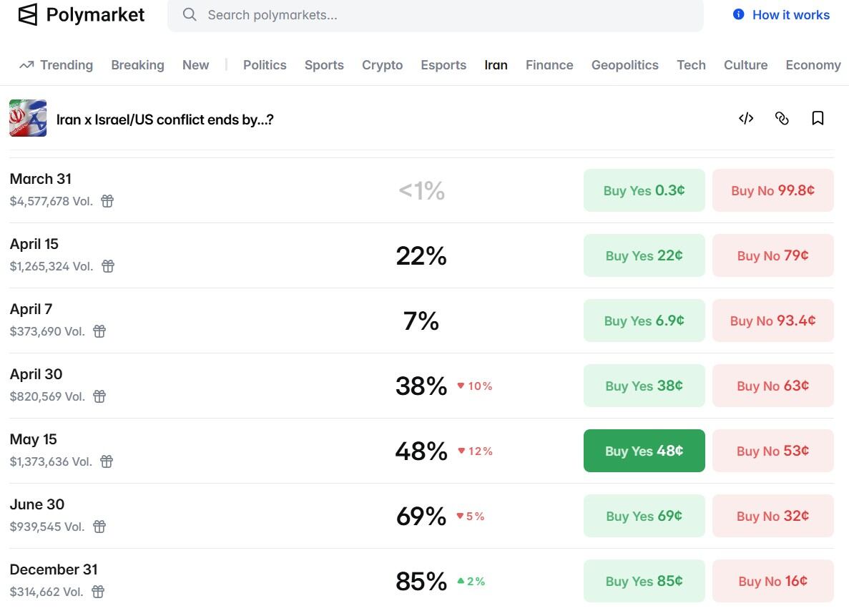The height and width of the screenshot is (616, 849).
Task: Expand the April 30 market row
Action: point(215,385)
